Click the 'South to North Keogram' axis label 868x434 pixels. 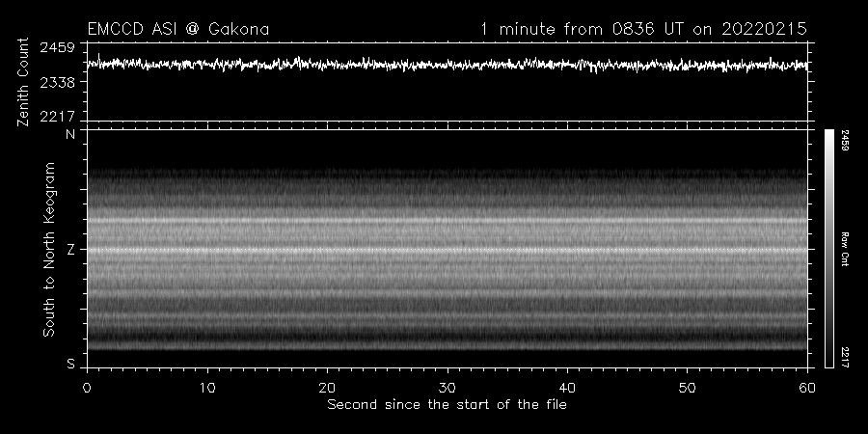pos(49,249)
